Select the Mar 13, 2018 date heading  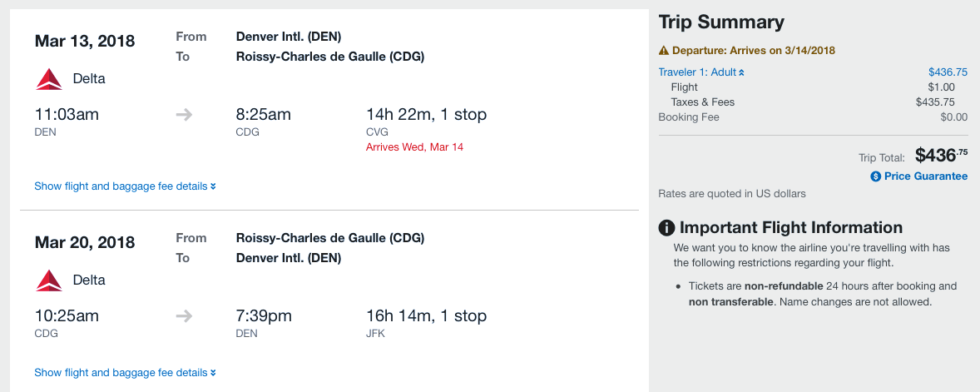tap(85, 42)
